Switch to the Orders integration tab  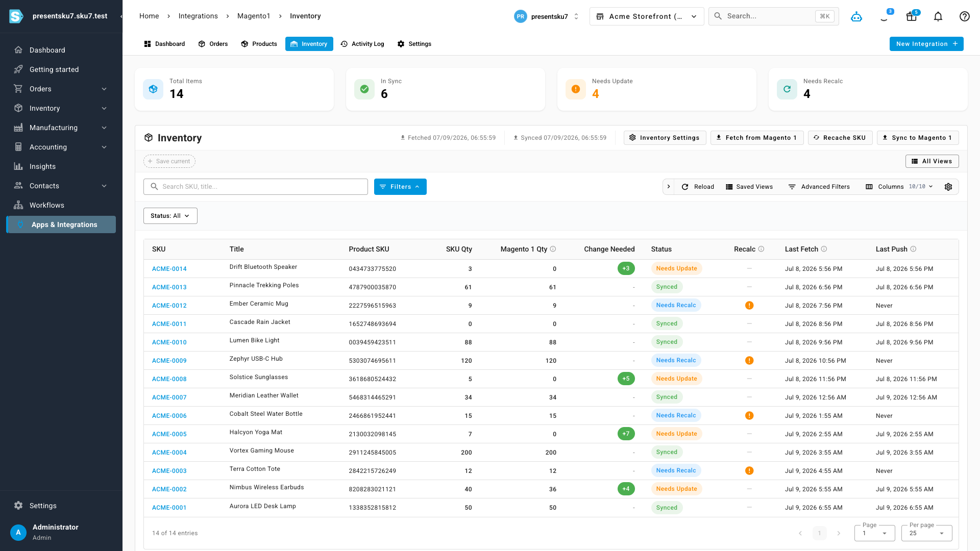click(213, 44)
